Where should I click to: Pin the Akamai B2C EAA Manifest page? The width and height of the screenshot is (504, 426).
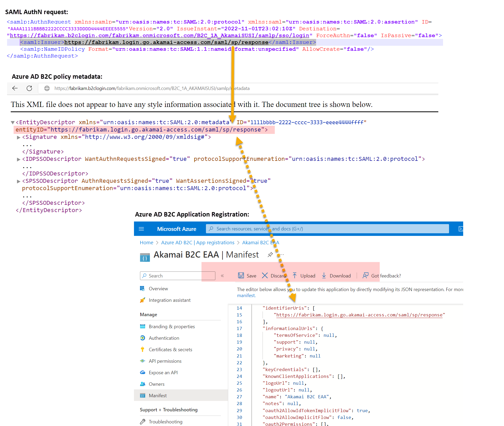pyautogui.click(x=270, y=254)
